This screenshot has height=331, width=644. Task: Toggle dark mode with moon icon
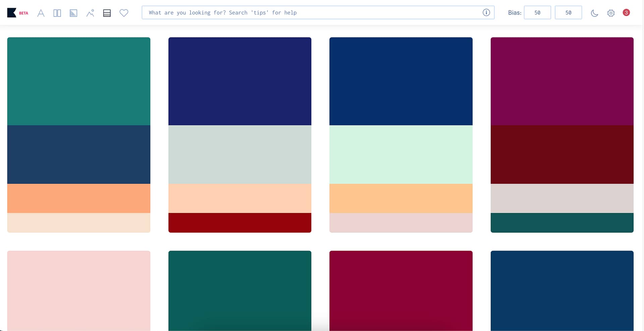pyautogui.click(x=594, y=13)
